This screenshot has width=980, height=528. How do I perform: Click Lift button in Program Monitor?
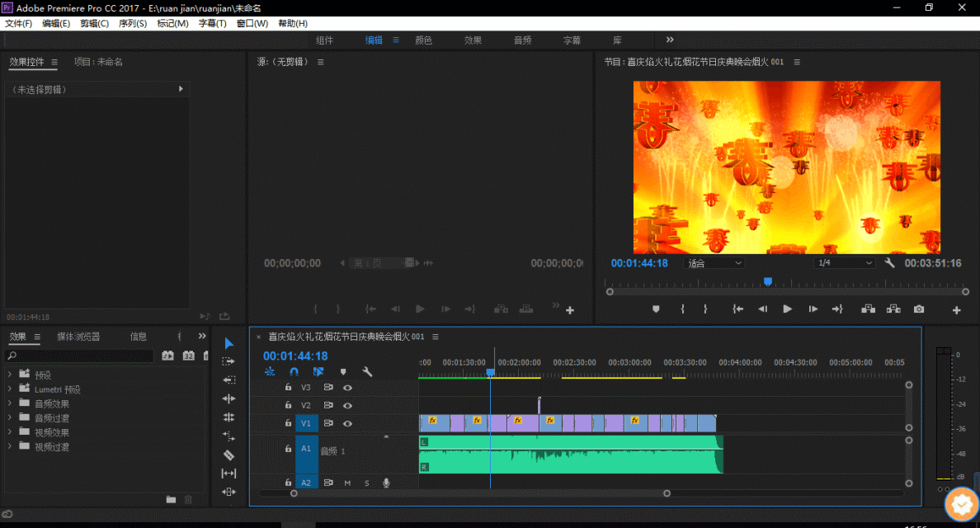pos(868,309)
